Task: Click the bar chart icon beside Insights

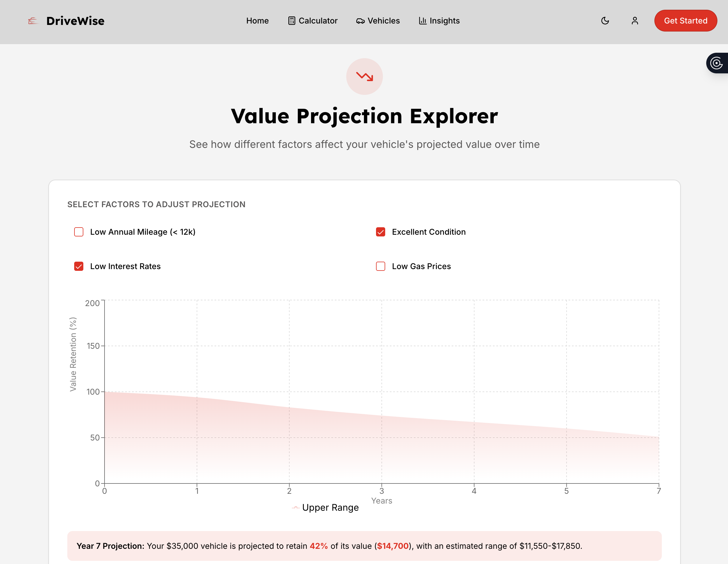Action: click(423, 21)
